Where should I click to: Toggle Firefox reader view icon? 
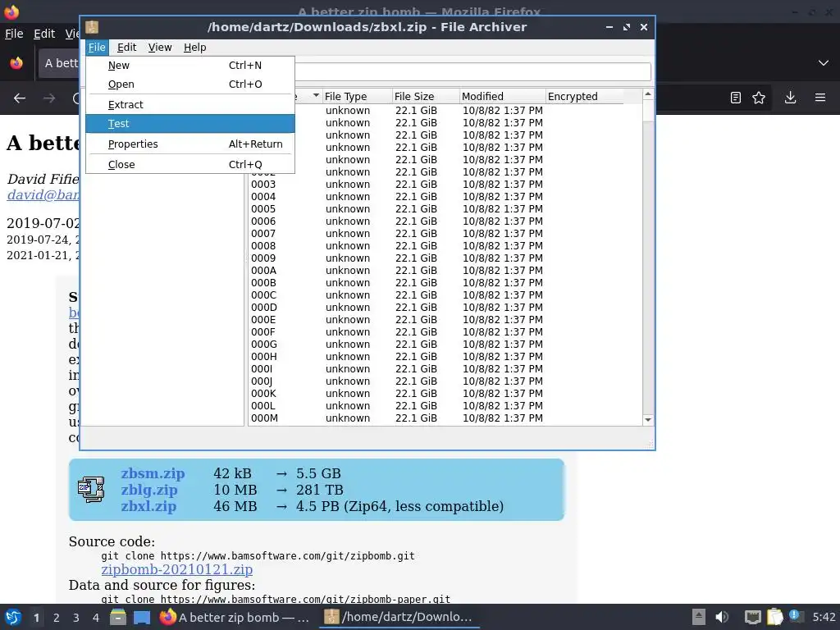[736, 98]
